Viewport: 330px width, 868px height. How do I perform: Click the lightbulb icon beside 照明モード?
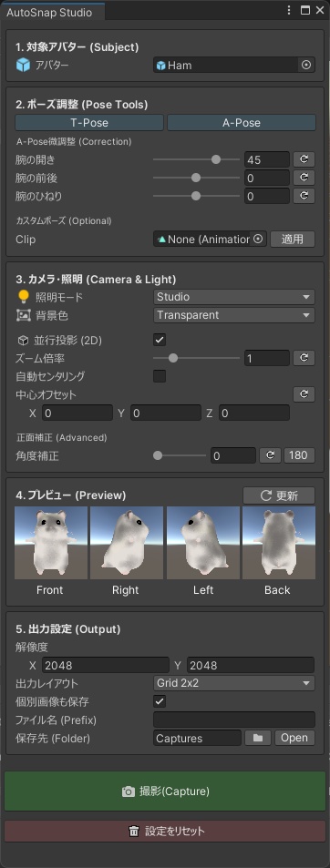pyautogui.click(x=24, y=297)
